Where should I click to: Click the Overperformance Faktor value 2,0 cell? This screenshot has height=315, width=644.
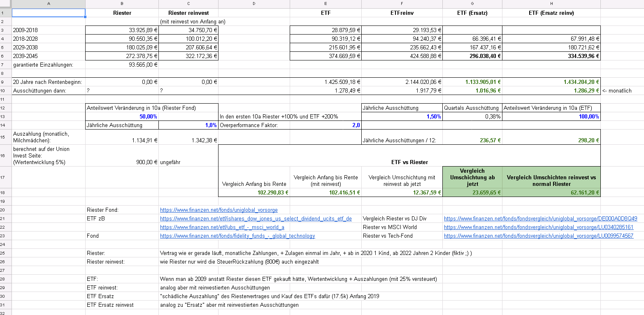[325, 125]
